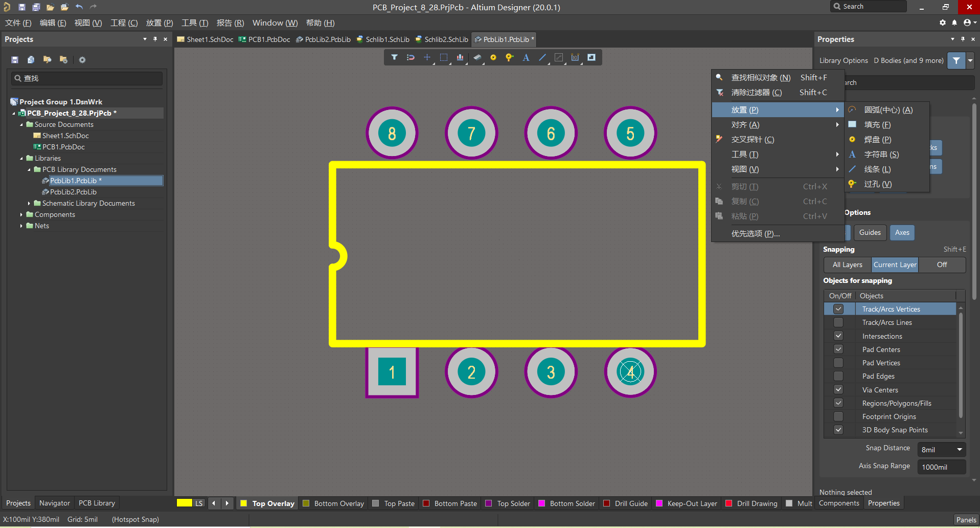
Task: Switch to the PcbLib2.PcbLib document tab
Action: point(323,39)
